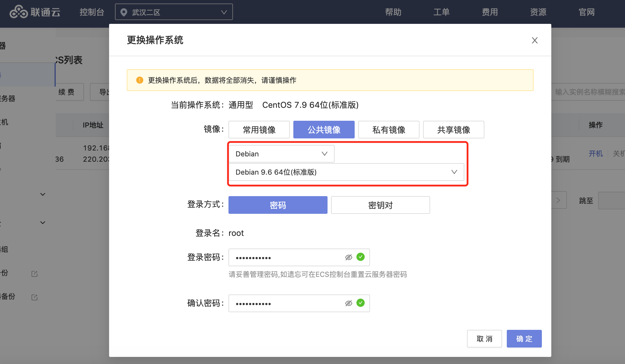This screenshot has height=364, width=625.
Task: Show password in 确认密码 field
Action: (348, 303)
